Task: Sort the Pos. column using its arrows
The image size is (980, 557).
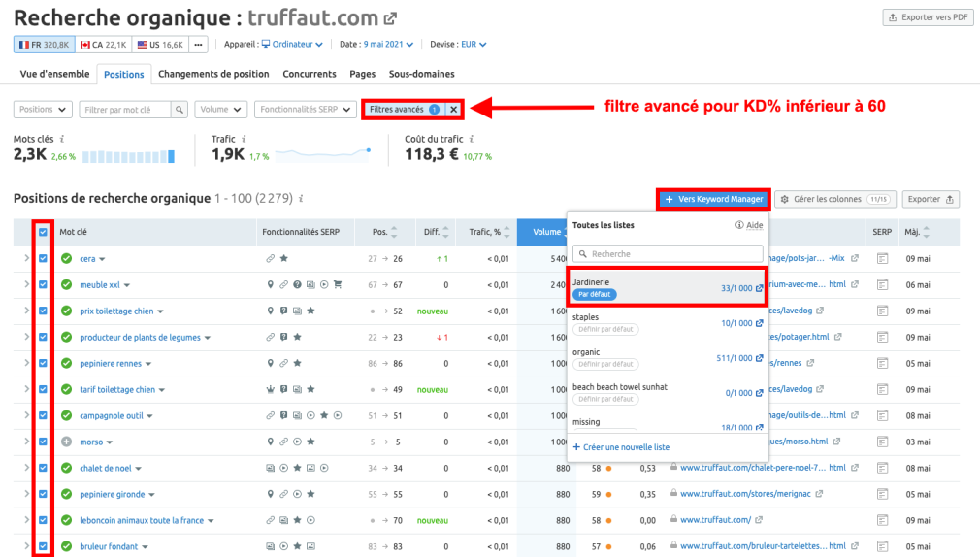Action: pos(394,232)
